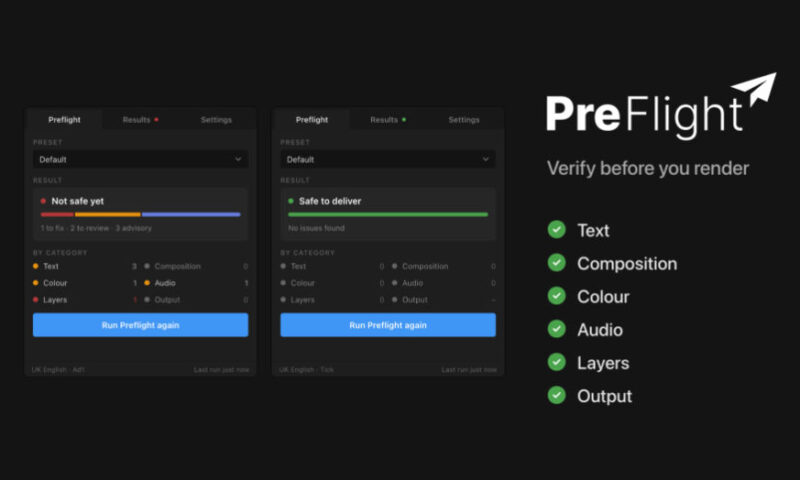The image size is (800, 480).
Task: Open Settings tab in the Safe to deliver panel
Action: point(464,119)
